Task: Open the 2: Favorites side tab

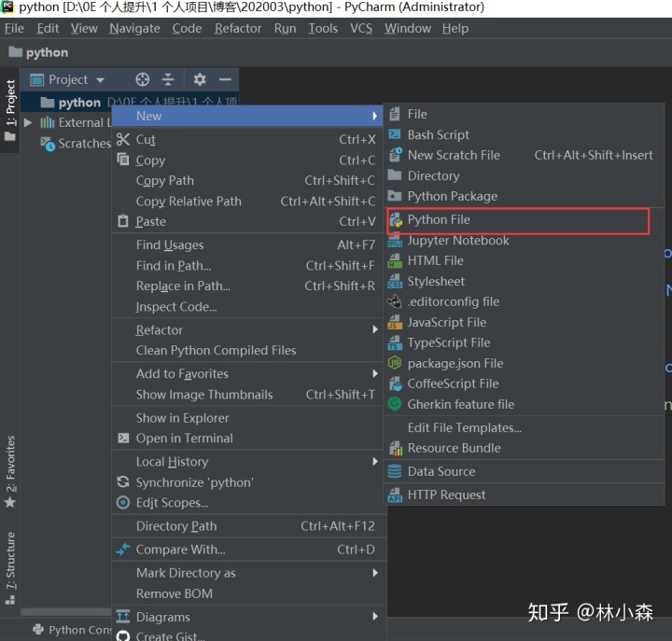Action: (x=10, y=471)
